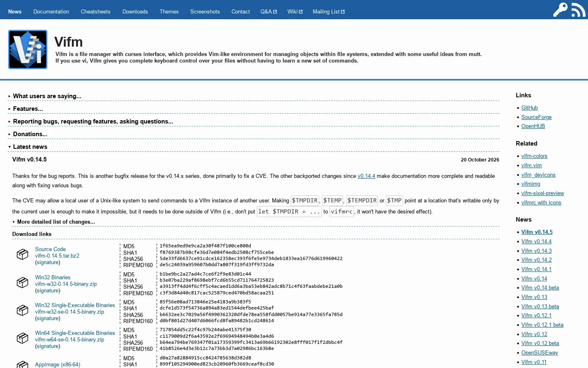Open the Themes page
Viewport: 588px width, 368px height.
tap(169, 11)
